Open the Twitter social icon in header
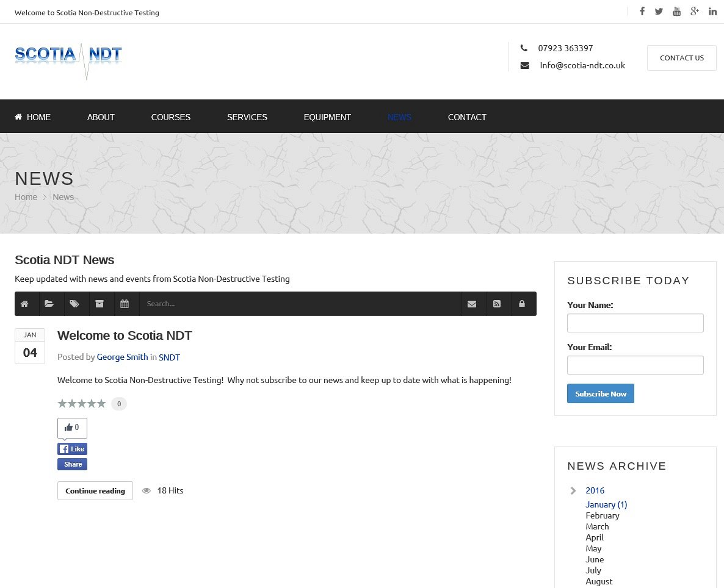This screenshot has height=588, width=724. pos(659,12)
